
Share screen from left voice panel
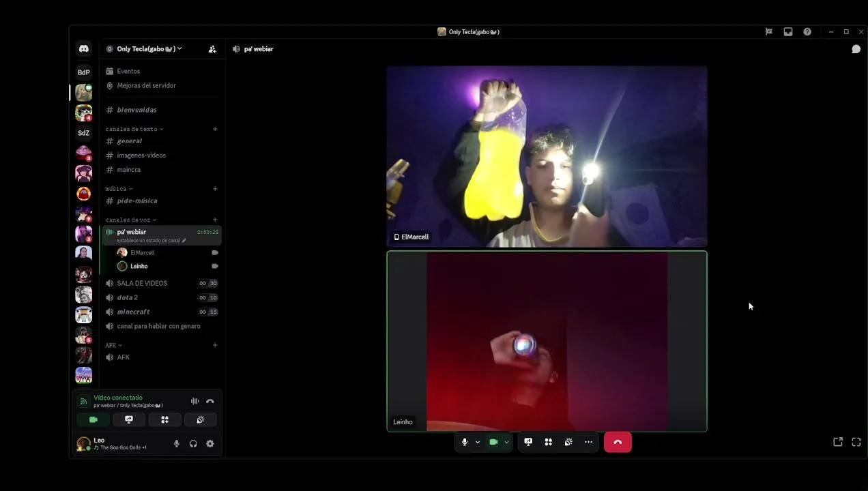click(129, 419)
